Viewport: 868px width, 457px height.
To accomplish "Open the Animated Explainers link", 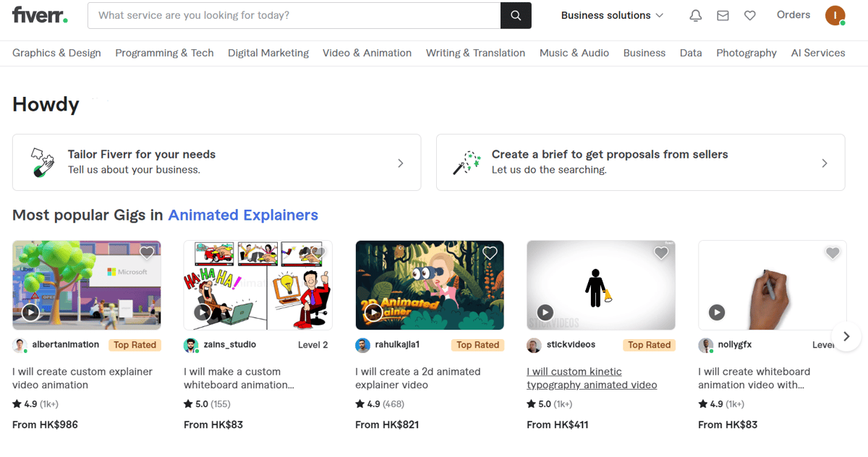I will [243, 215].
